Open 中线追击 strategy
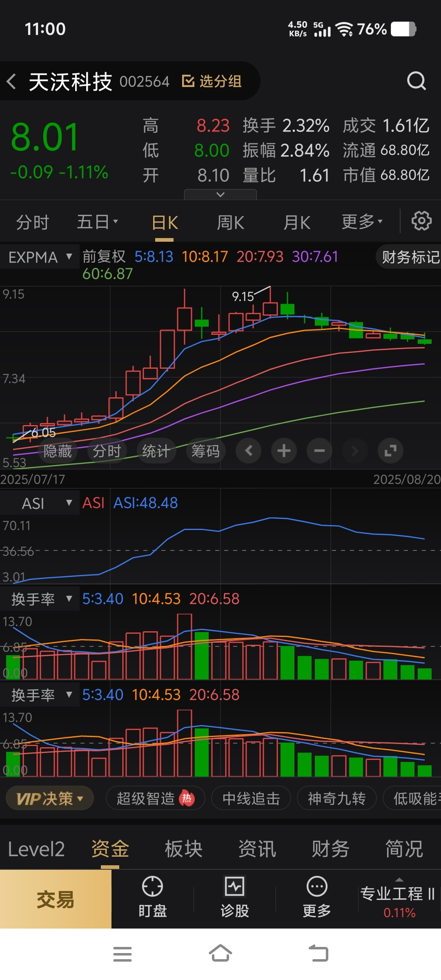Screen dimensions: 441x980 coord(251,798)
